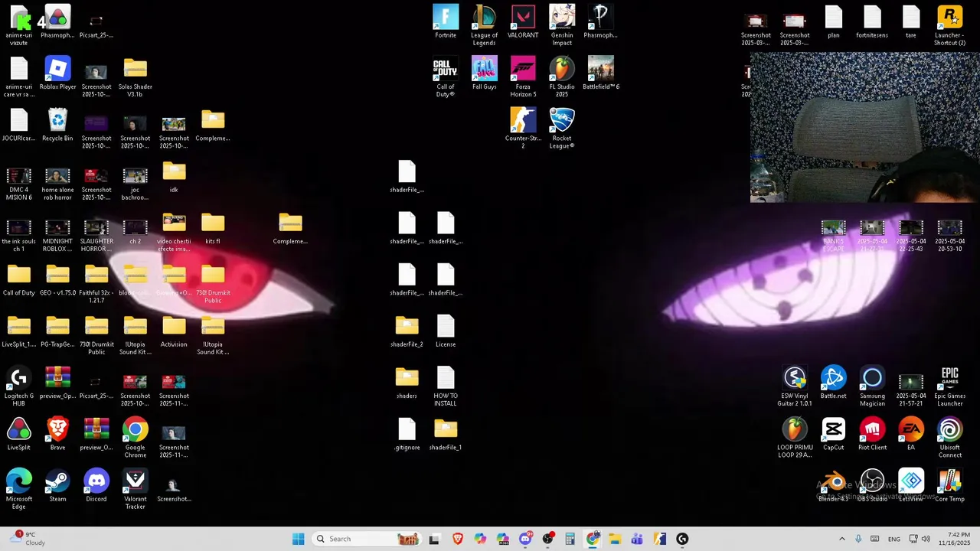This screenshot has height=551, width=980.
Task: Open the Windows Start menu
Action: coord(299,539)
